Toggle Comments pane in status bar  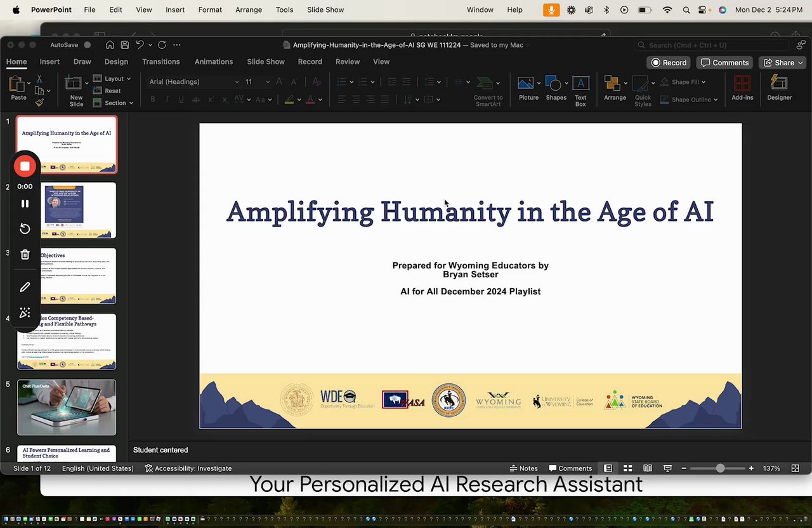[x=570, y=468]
